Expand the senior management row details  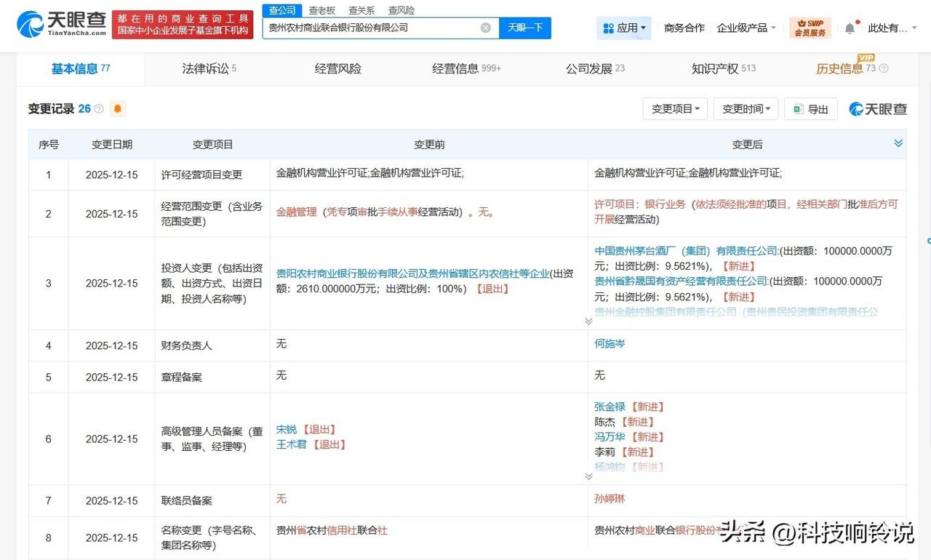click(588, 476)
